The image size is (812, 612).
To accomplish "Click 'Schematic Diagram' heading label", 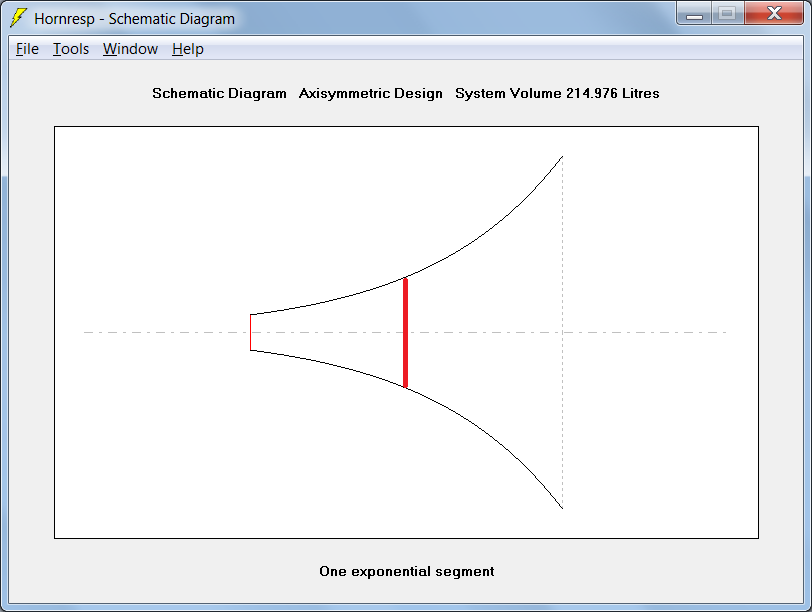I will click(219, 93).
